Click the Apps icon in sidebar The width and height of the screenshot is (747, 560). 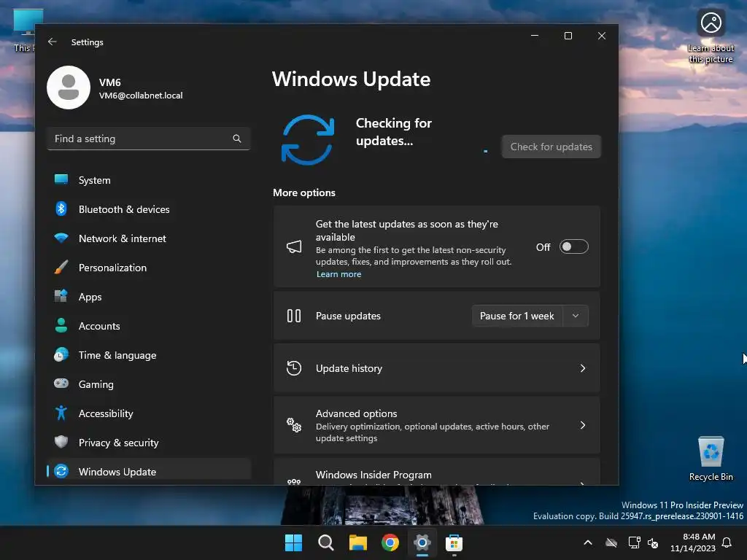(x=61, y=296)
